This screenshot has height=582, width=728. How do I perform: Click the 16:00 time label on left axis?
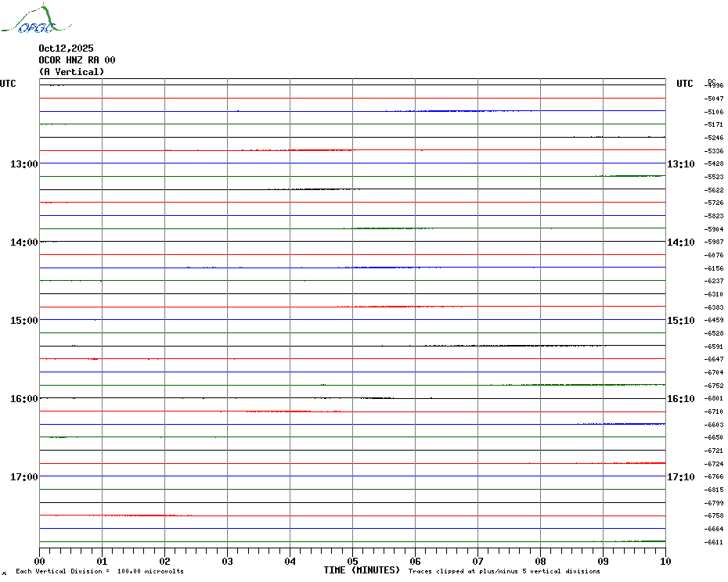[x=23, y=398]
